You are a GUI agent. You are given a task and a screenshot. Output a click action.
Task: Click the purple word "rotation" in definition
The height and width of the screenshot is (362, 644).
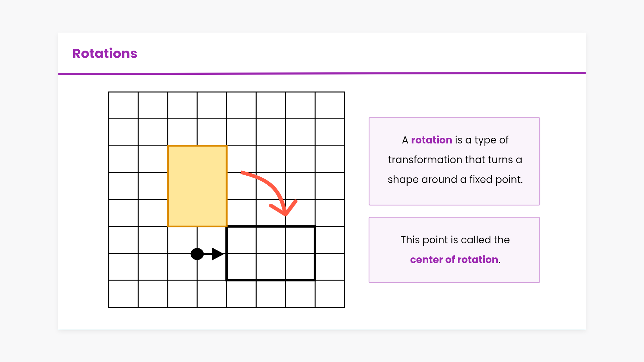[431, 140]
